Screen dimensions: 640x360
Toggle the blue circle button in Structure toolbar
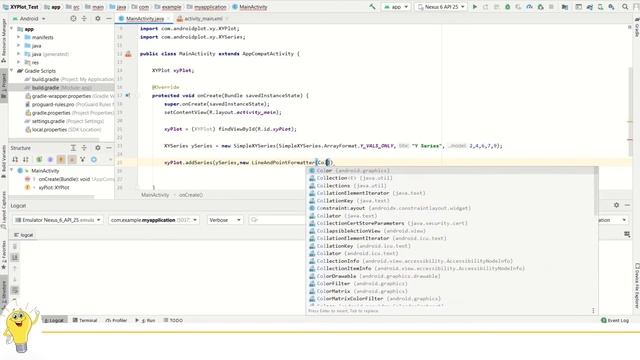tap(94, 159)
